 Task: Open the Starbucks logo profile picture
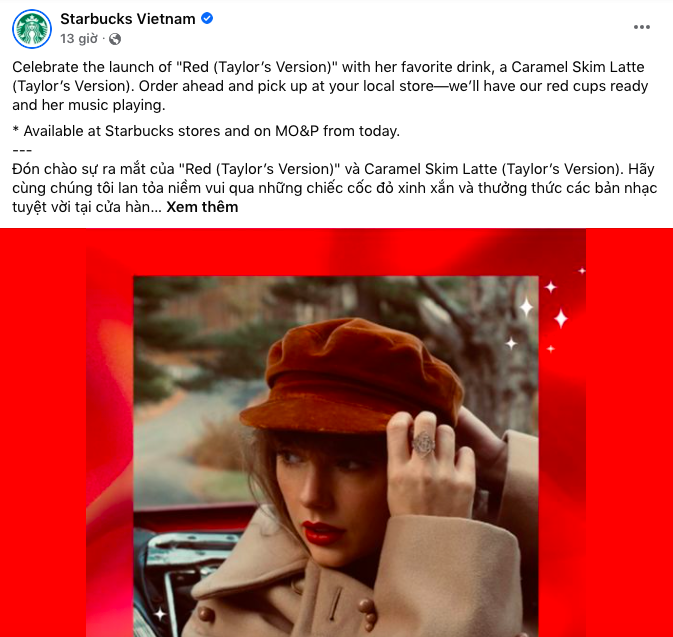[x=32, y=29]
